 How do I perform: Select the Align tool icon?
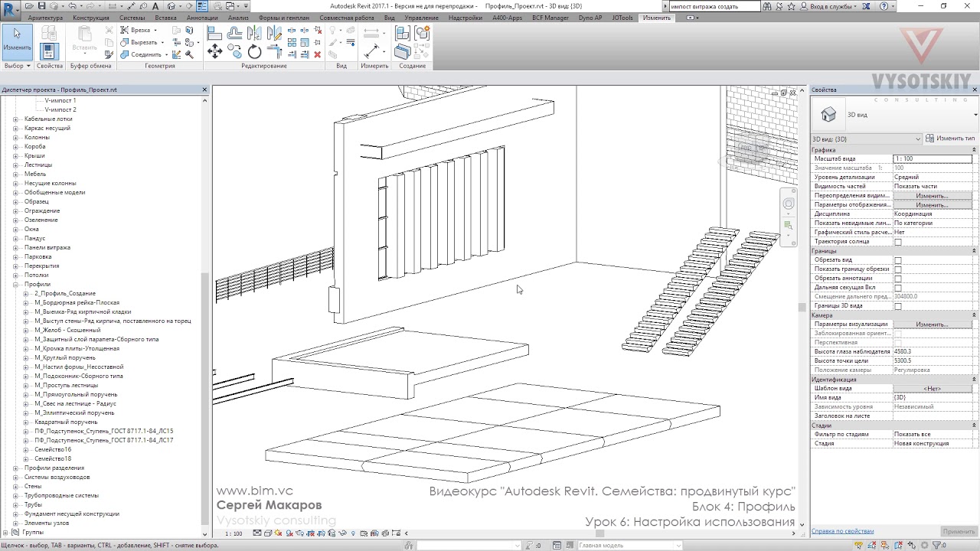click(215, 33)
